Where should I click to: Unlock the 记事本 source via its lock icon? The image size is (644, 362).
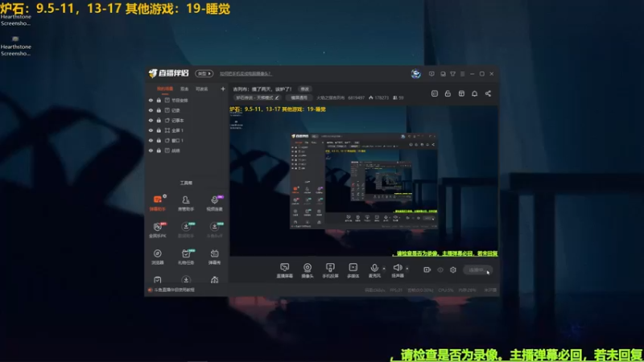(159, 120)
